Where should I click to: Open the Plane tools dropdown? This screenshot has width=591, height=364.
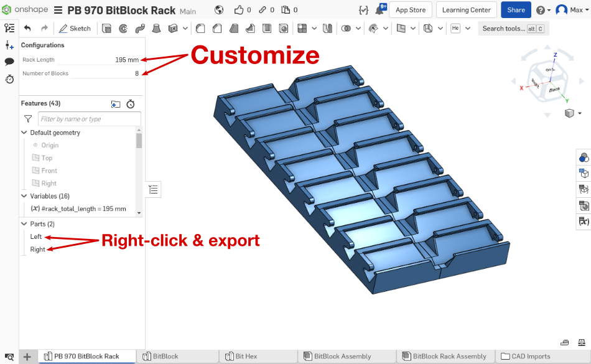click(x=413, y=28)
